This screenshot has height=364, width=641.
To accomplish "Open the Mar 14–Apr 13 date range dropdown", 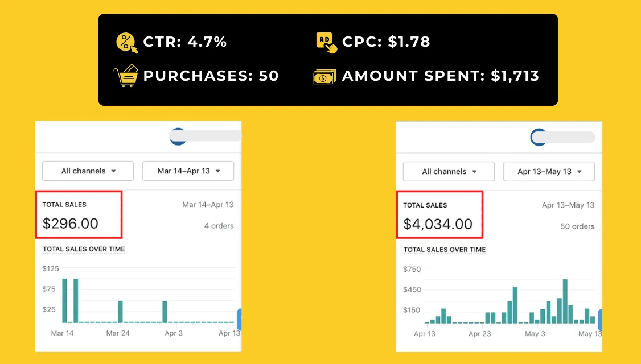I will 188,171.
